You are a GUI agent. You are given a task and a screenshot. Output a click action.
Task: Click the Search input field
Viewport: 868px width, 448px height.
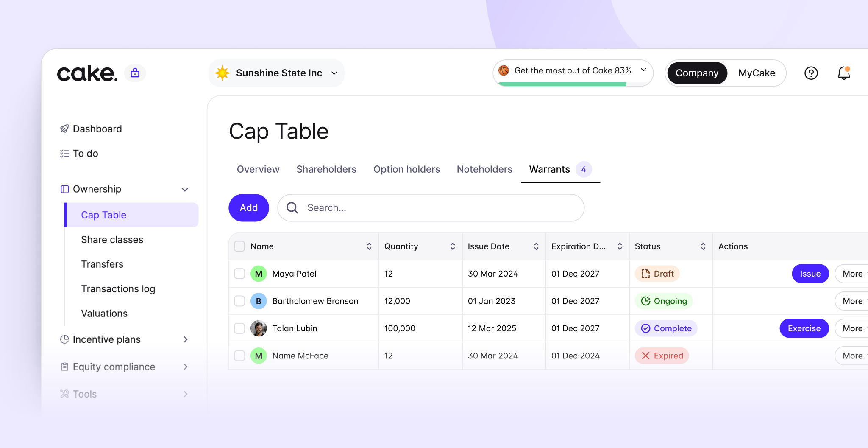click(431, 207)
